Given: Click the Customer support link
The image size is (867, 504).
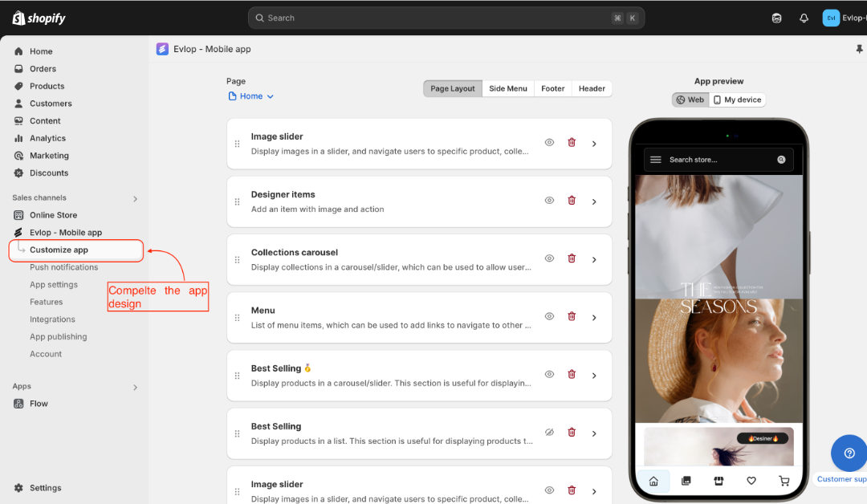Looking at the screenshot, I should [841, 479].
